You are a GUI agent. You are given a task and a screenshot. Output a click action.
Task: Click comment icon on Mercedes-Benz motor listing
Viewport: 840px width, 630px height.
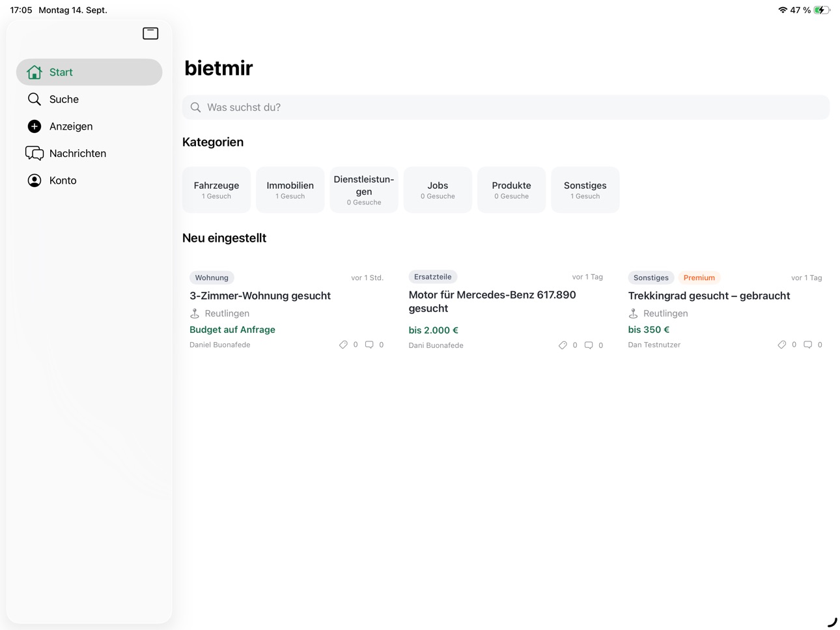[x=589, y=345]
